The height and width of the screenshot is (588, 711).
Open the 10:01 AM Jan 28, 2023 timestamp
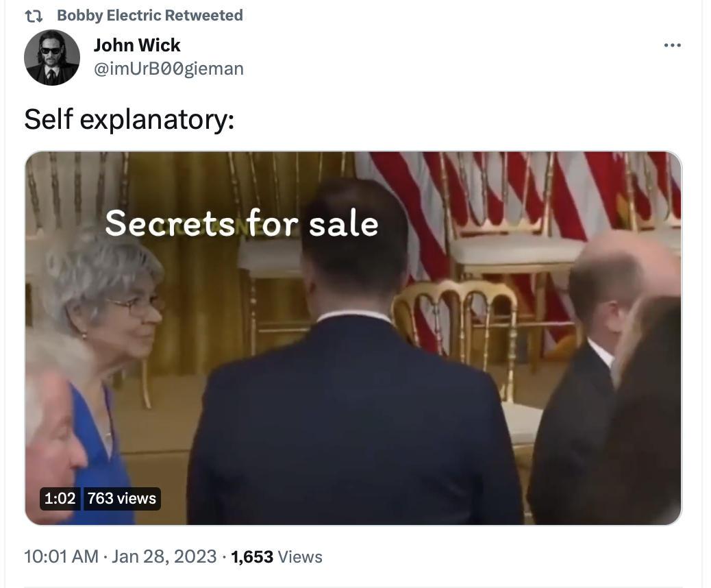[120, 556]
